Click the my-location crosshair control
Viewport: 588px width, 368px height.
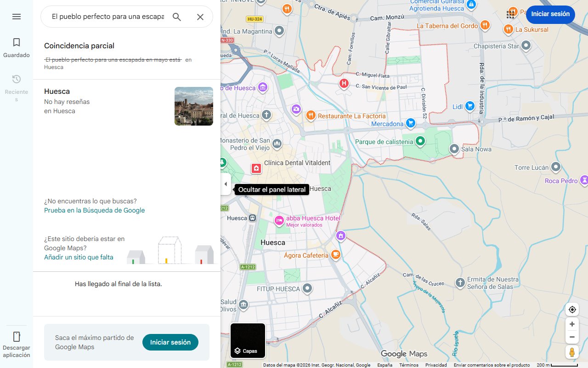tap(572, 310)
